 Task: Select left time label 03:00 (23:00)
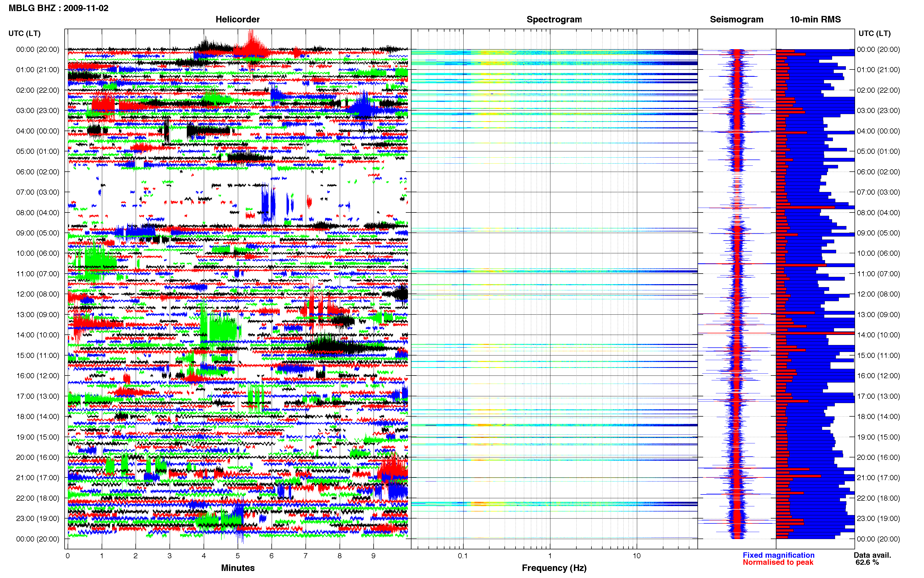(x=38, y=111)
